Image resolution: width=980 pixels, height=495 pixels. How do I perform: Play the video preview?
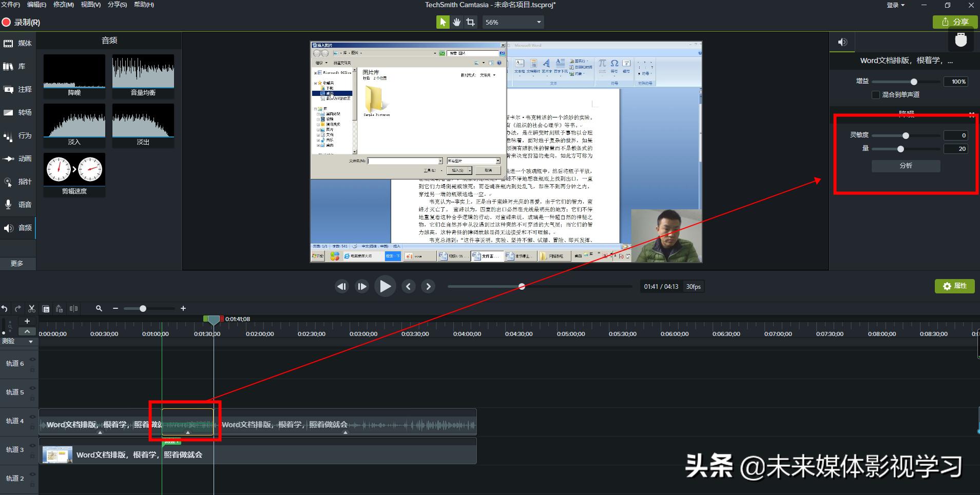(x=385, y=287)
